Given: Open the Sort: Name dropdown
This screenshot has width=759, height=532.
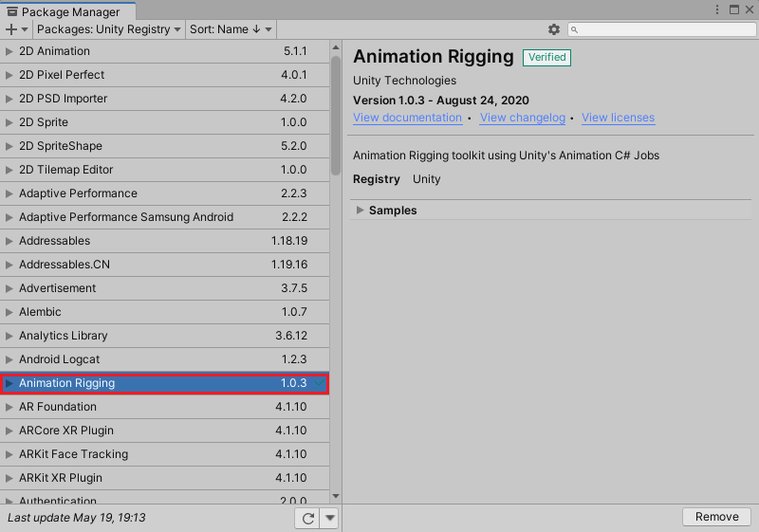Looking at the screenshot, I should (231, 29).
